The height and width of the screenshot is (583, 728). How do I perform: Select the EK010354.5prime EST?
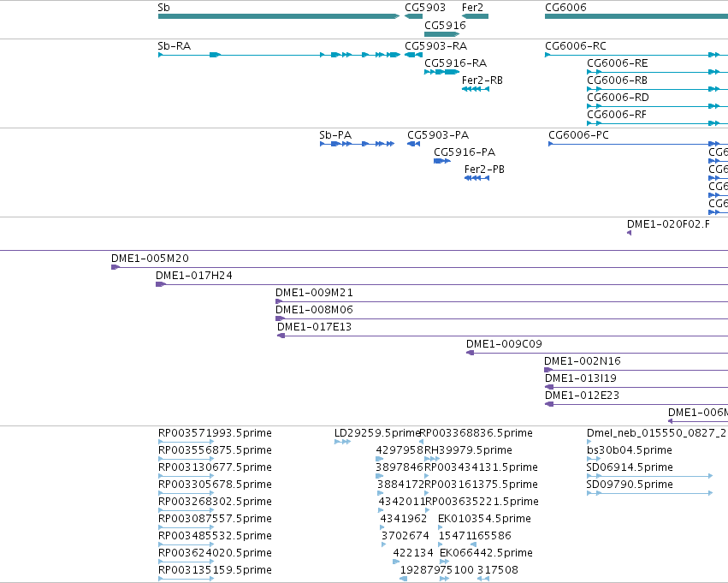(441, 527)
